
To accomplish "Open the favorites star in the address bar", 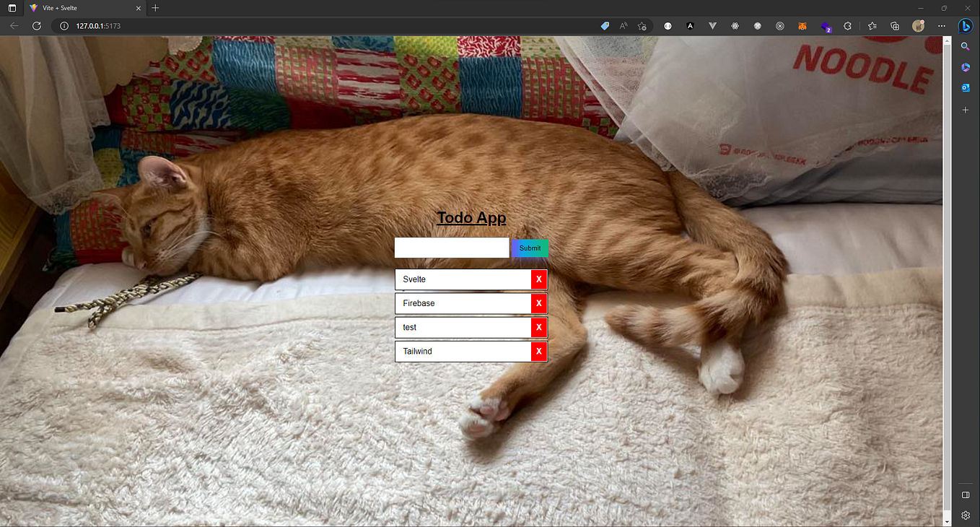I will (x=642, y=26).
